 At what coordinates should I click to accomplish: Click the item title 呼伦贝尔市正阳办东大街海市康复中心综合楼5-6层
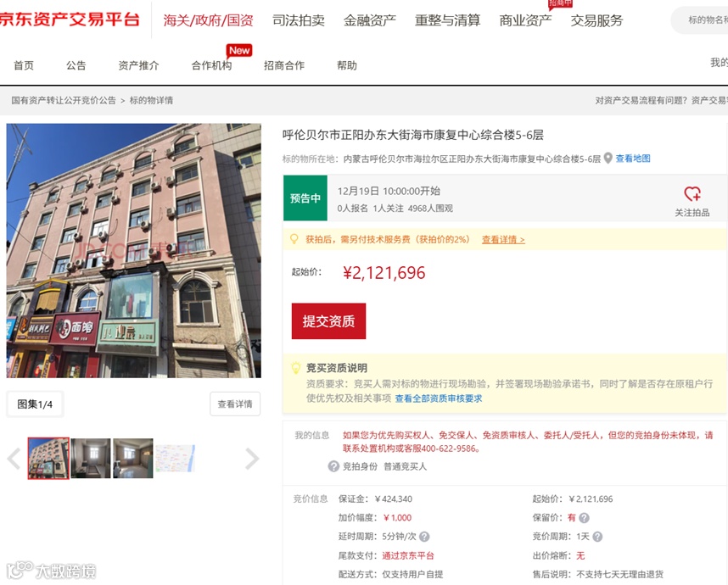[412, 135]
